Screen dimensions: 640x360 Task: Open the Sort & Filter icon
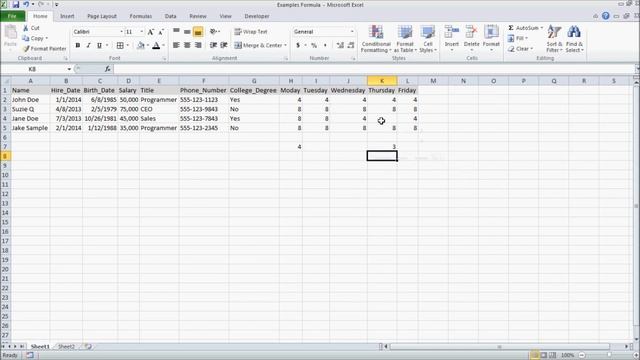tap(554, 32)
